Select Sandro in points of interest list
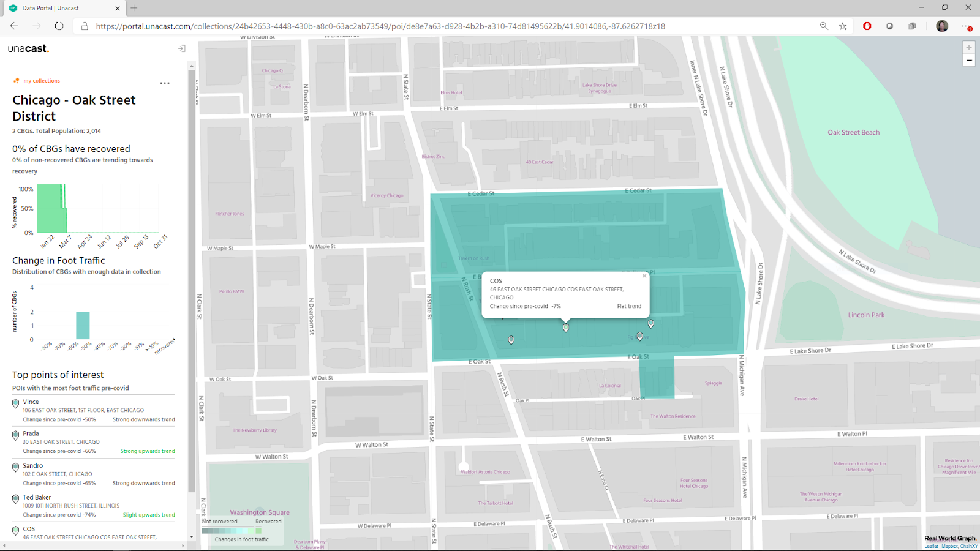This screenshot has width=980, height=551. tap(94, 474)
